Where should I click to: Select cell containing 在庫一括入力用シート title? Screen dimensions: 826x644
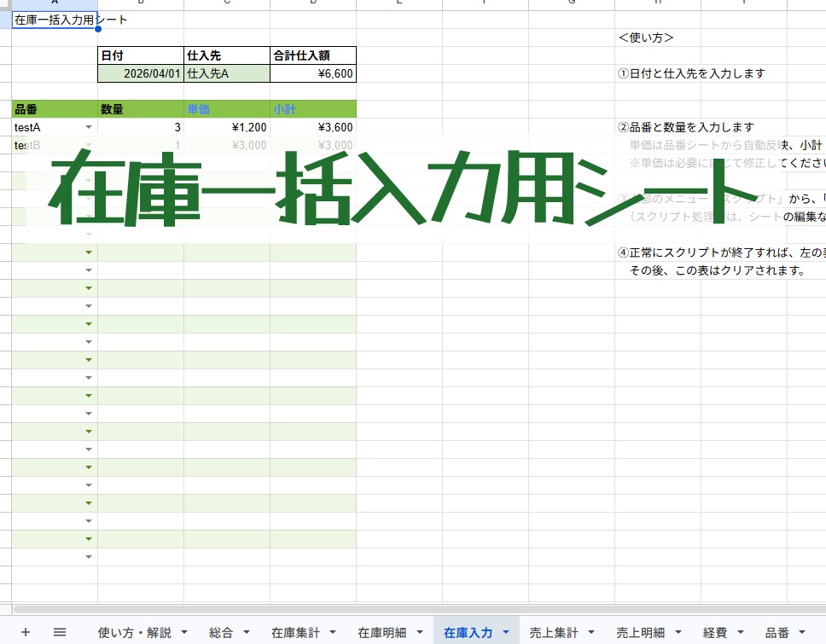(x=55, y=20)
